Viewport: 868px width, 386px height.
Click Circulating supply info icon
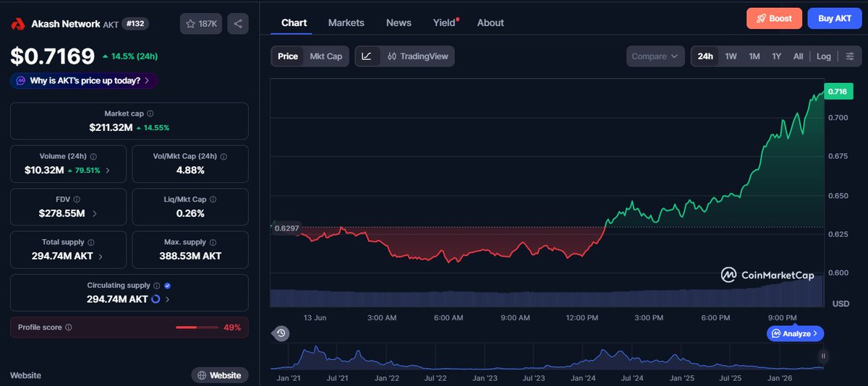click(158, 286)
